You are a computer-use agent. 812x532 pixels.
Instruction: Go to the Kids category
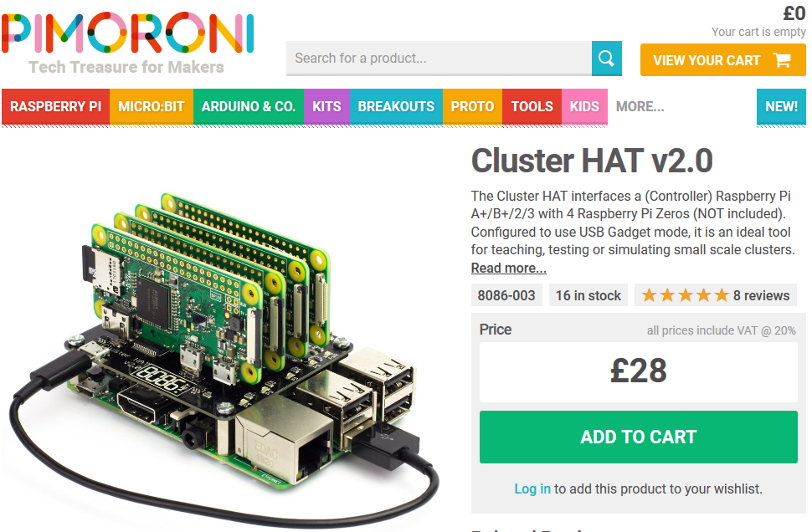584,106
